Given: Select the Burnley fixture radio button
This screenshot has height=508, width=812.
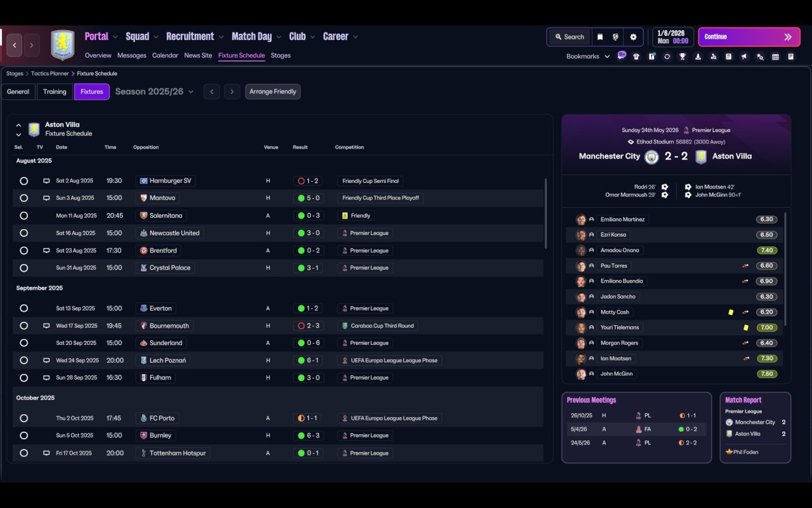Looking at the screenshot, I should 23,436.
